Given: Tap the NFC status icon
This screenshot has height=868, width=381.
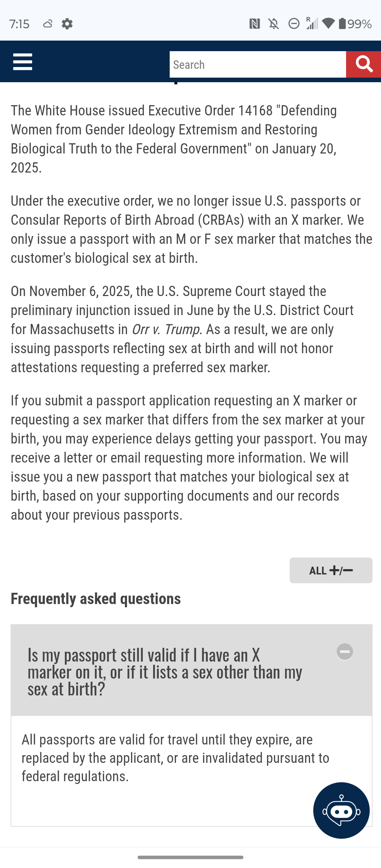Looking at the screenshot, I should pos(254,24).
